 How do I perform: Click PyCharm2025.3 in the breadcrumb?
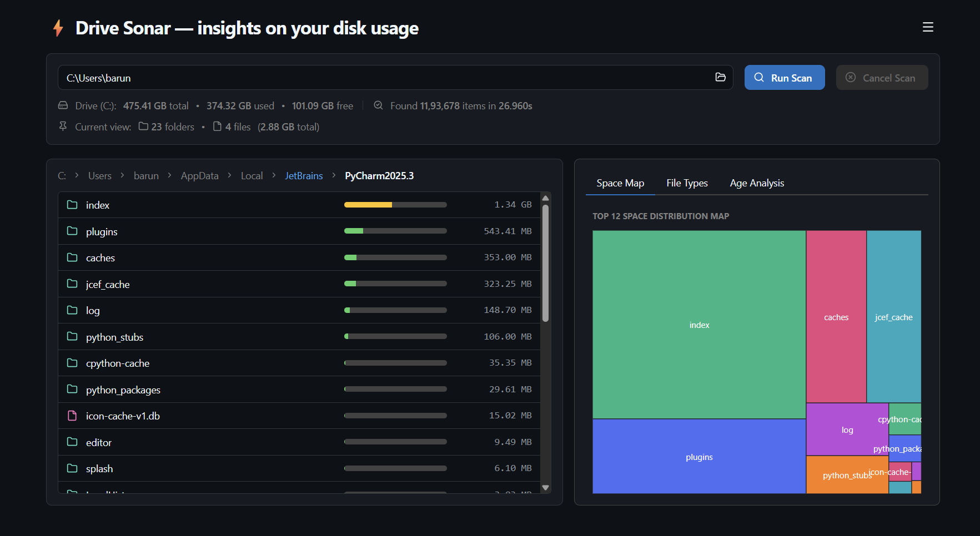point(379,176)
